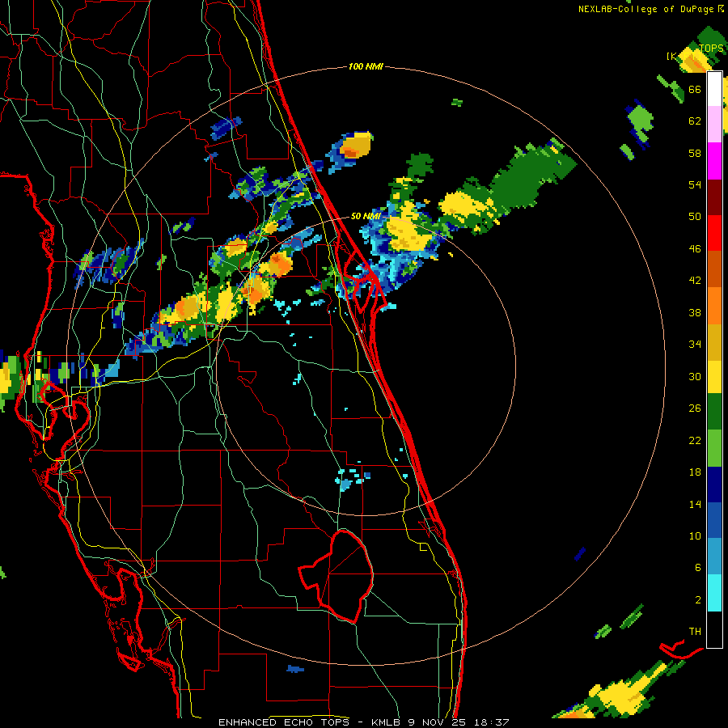Screen dimensions: 728x728
Task: Click the 50 NMI range ring label
Action: coord(366,216)
